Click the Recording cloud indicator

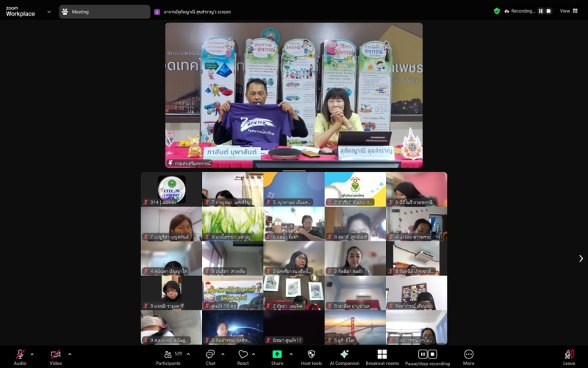point(520,11)
